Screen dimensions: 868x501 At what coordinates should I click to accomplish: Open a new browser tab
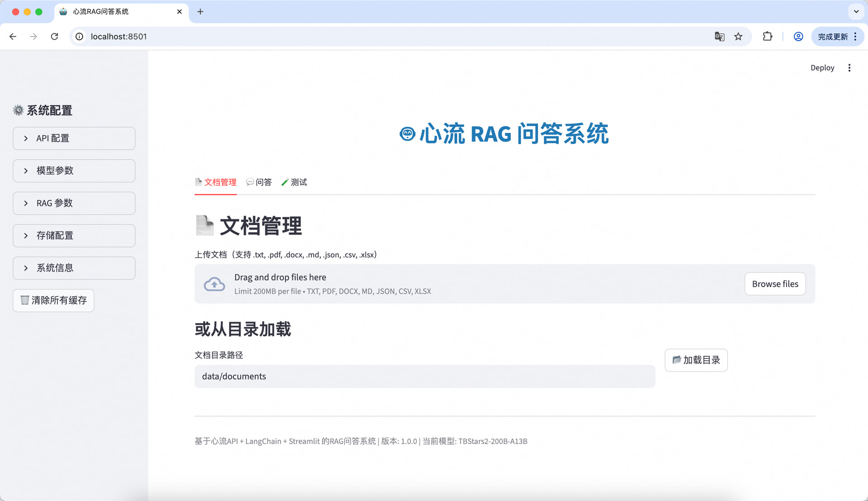pos(200,12)
